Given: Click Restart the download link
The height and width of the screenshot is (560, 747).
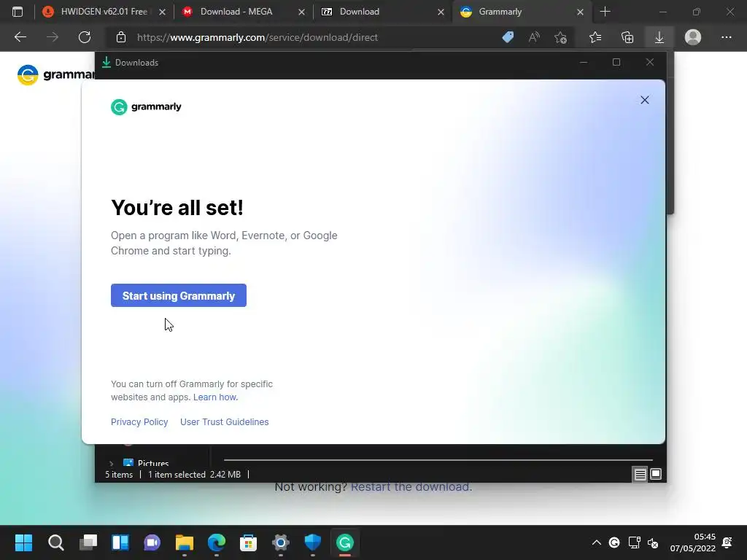Looking at the screenshot, I should pyautogui.click(x=411, y=486).
